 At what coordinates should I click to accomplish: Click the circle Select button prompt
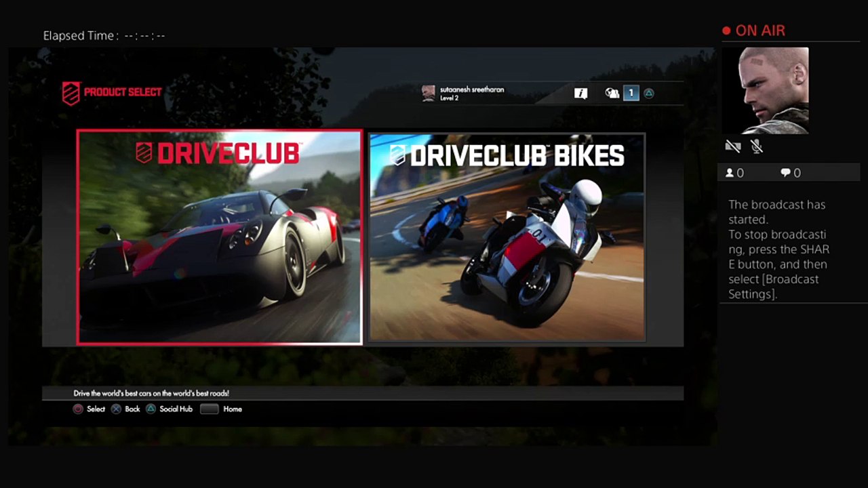78,409
